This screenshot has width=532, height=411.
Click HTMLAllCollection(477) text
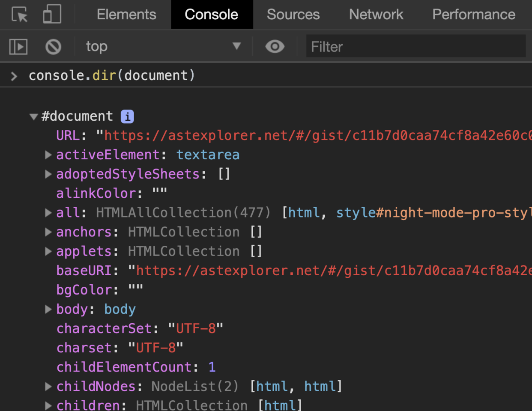coord(183,212)
